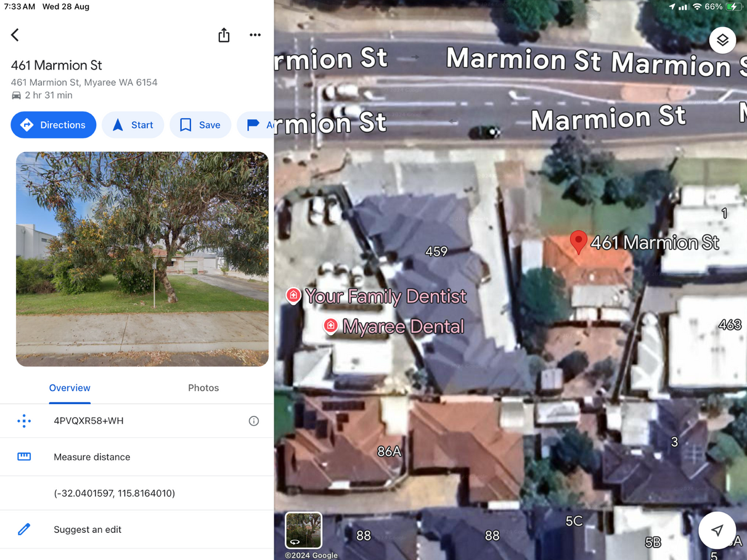Tap the coordinates (-32.0401597, 115.8164010)

115,493
